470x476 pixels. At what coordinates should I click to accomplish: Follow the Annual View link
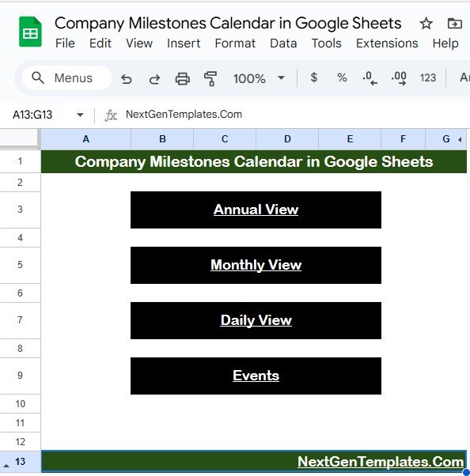(256, 210)
